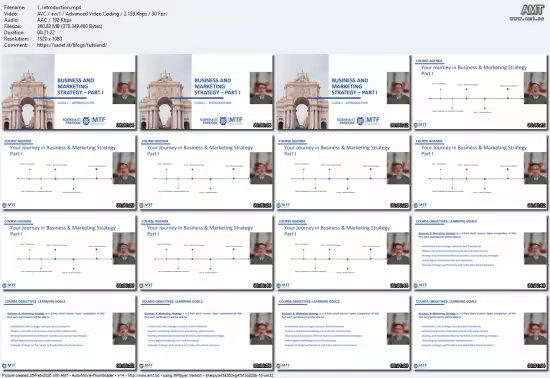Select the video codec line "AVC / avc1 / Advanced Video Coding"
Screen dimensions: 550x378
pos(78,14)
